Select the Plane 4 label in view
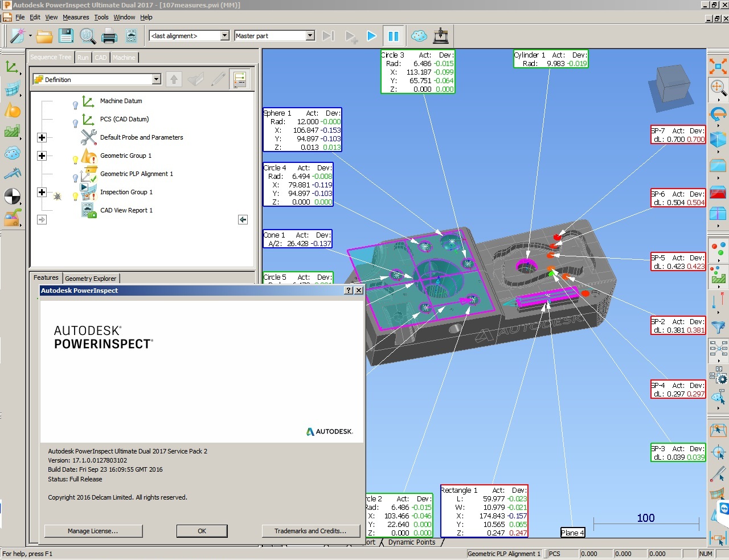The width and height of the screenshot is (729, 560). 572,533
